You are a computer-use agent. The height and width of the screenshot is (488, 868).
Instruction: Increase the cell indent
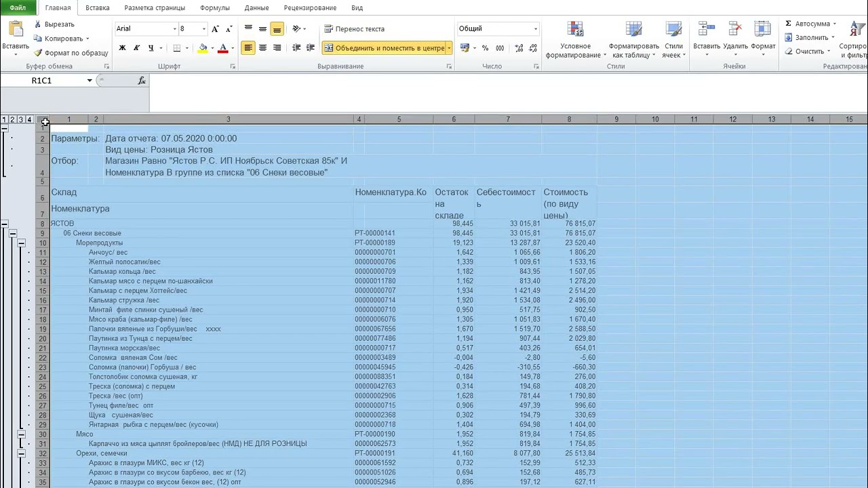[x=311, y=48]
